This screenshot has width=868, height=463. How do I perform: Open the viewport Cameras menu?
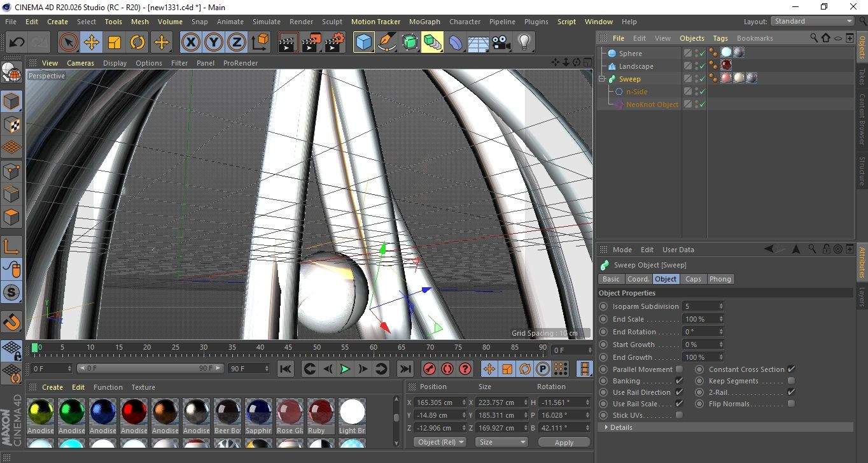pyautogui.click(x=81, y=63)
